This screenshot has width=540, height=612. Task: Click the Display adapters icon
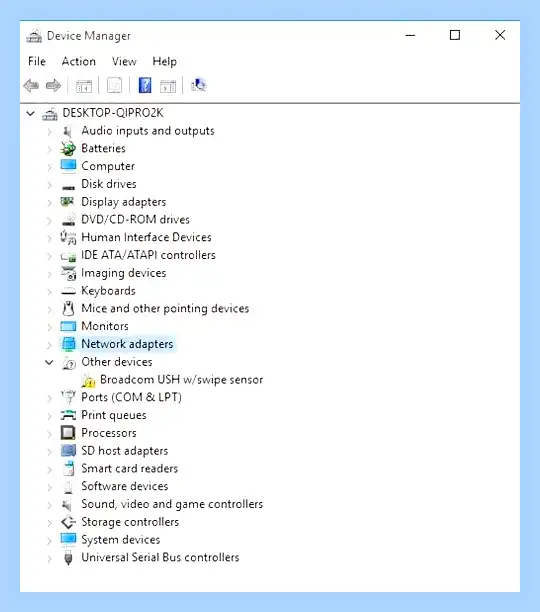68,201
